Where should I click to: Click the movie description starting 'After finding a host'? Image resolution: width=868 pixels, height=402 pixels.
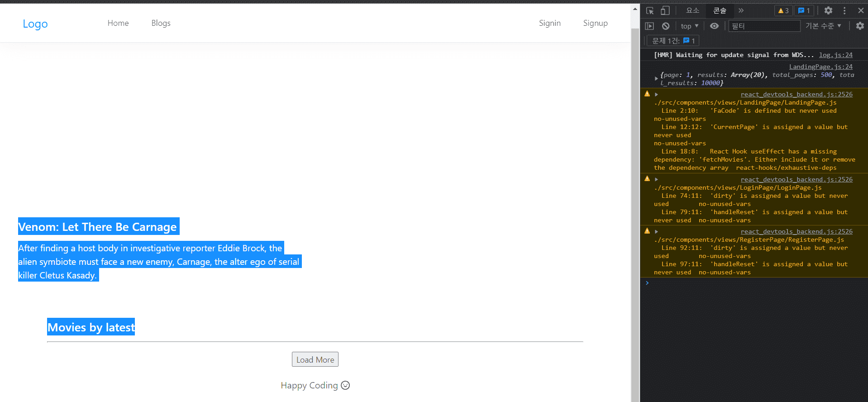coord(160,261)
